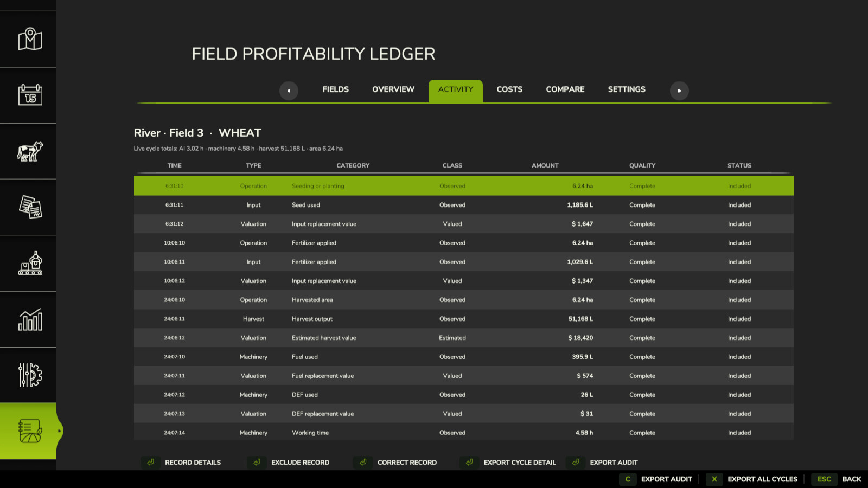Go to next tab page arrow
This screenshot has height=488, width=868.
tap(679, 91)
